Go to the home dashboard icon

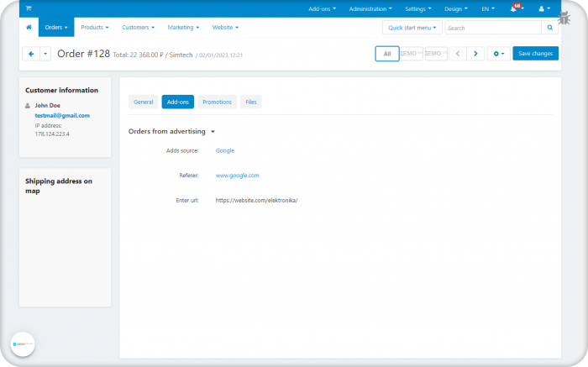[29, 27]
